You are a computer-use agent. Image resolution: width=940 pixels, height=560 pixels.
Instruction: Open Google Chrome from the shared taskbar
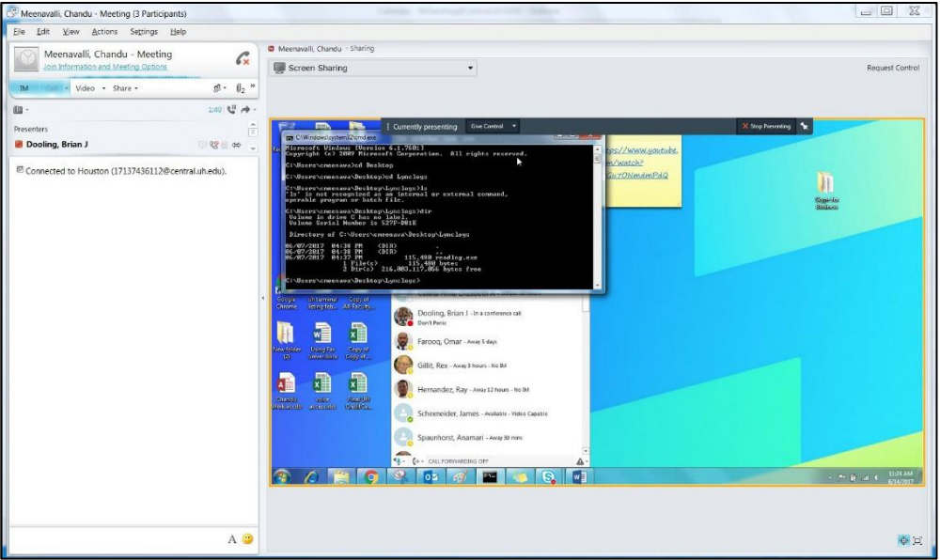371,476
